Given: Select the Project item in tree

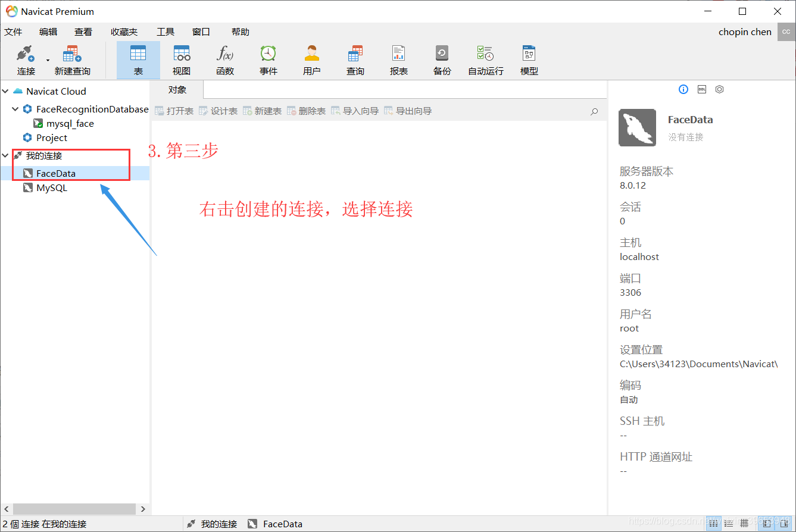Looking at the screenshot, I should (52, 138).
